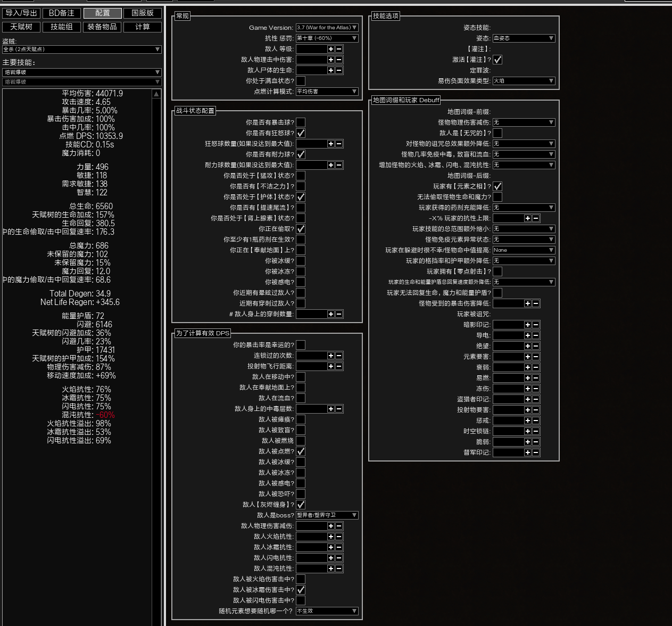Image resolution: width=672 pixels, height=626 pixels.
Task: Click the plus icon for 敌人火焰抗性
Action: coord(330,537)
